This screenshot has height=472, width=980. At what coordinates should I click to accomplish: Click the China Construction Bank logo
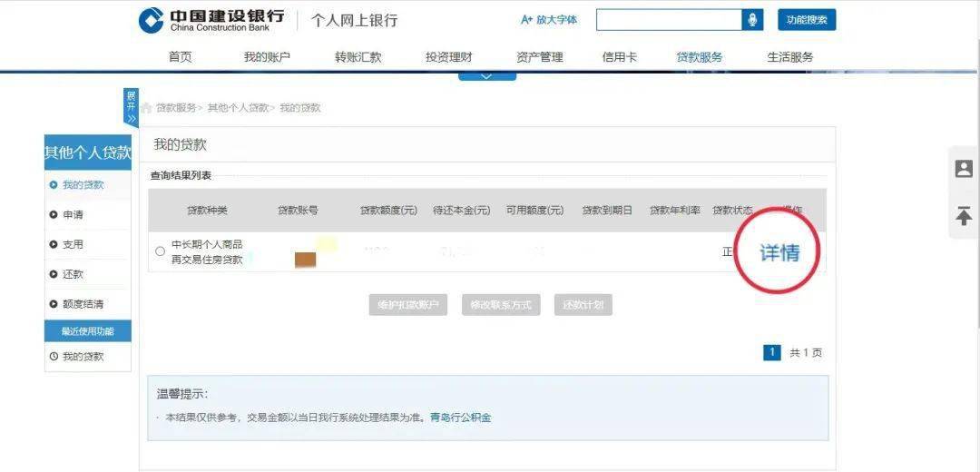click(x=211, y=20)
